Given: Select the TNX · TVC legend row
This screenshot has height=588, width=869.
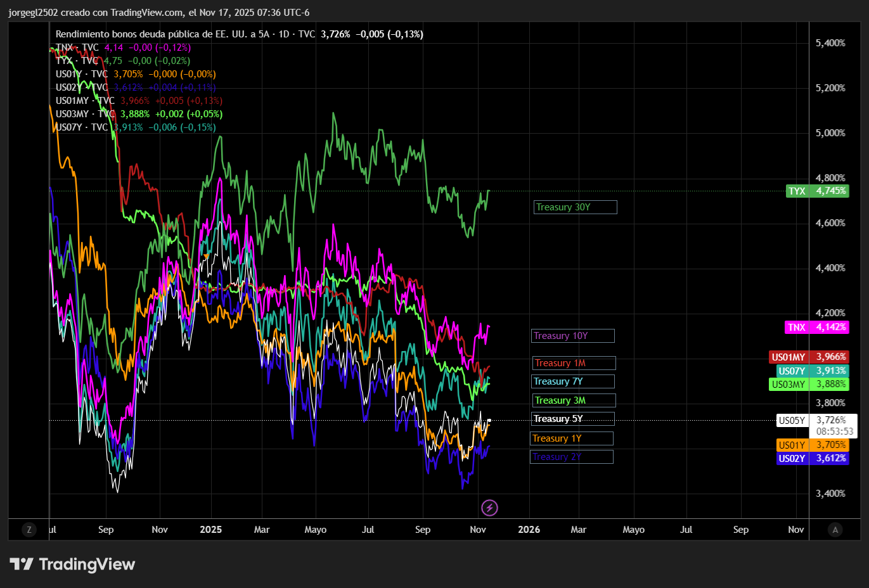Looking at the screenshot, I should pyautogui.click(x=123, y=48).
